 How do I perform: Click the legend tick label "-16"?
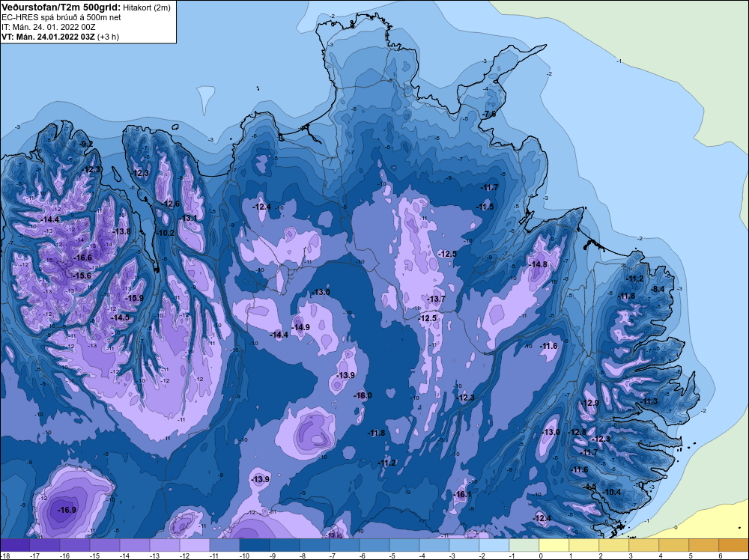point(64,556)
